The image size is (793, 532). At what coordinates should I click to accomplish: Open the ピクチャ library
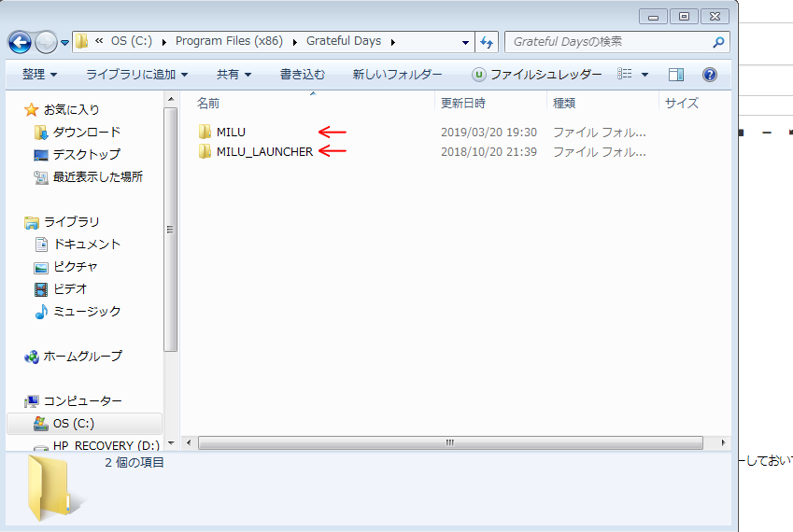click(x=76, y=266)
